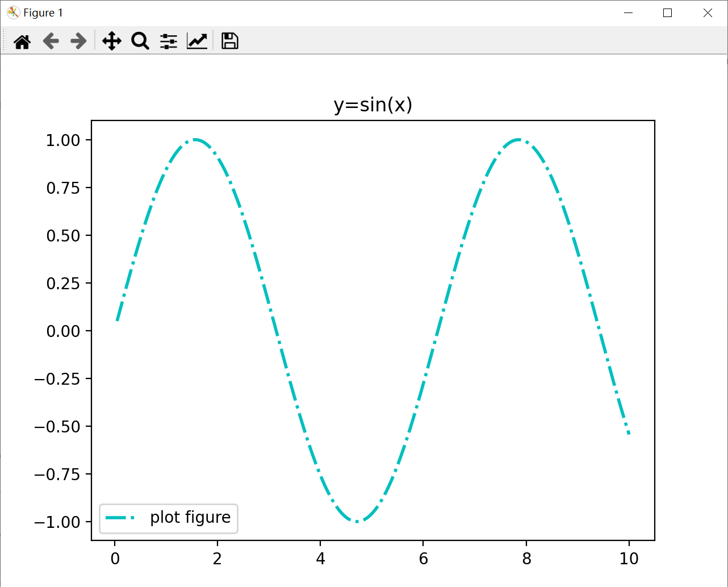The width and height of the screenshot is (728, 587).
Task: Click the y-axis tick label 0.75
Action: coord(63,188)
